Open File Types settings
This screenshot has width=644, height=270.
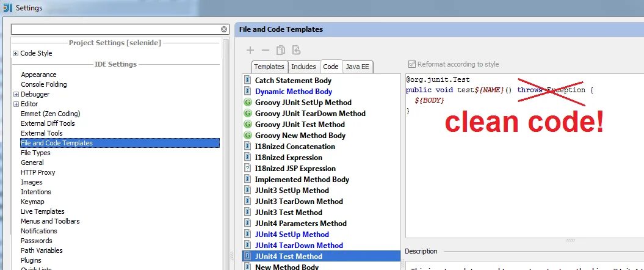36,153
